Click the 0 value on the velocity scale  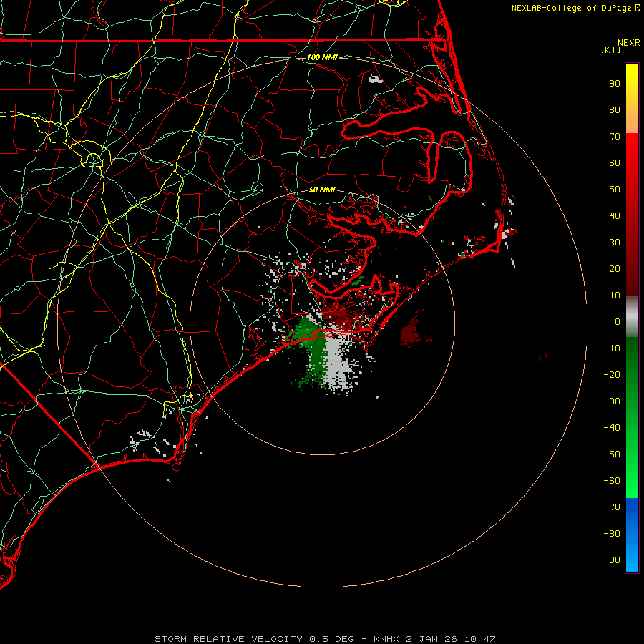[x=618, y=321]
